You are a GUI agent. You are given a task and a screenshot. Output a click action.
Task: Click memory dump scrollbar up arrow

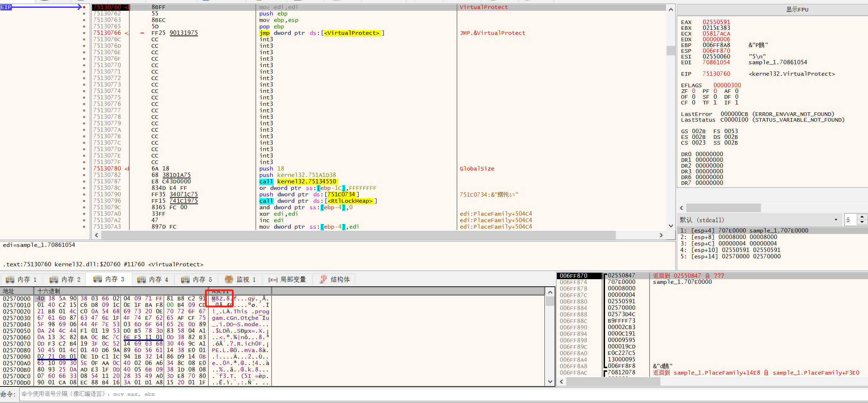550,292
